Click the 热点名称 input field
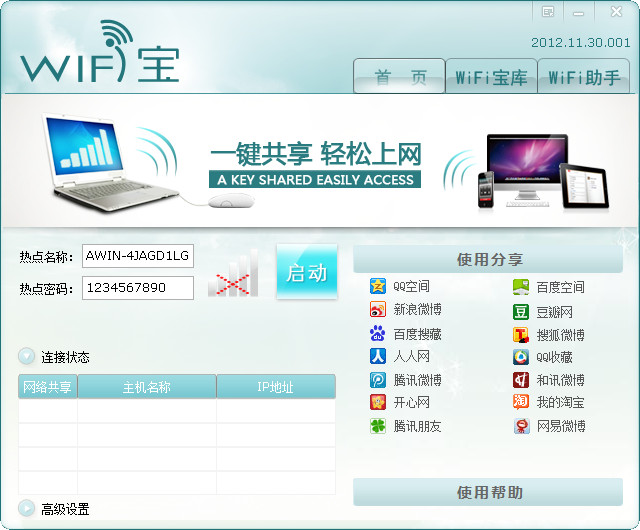This screenshot has height=530, width=640. click(x=138, y=256)
